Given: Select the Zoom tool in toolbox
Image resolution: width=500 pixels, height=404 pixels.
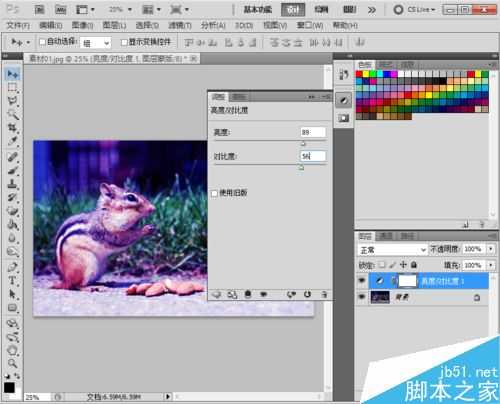Looking at the screenshot, I should (x=13, y=363).
